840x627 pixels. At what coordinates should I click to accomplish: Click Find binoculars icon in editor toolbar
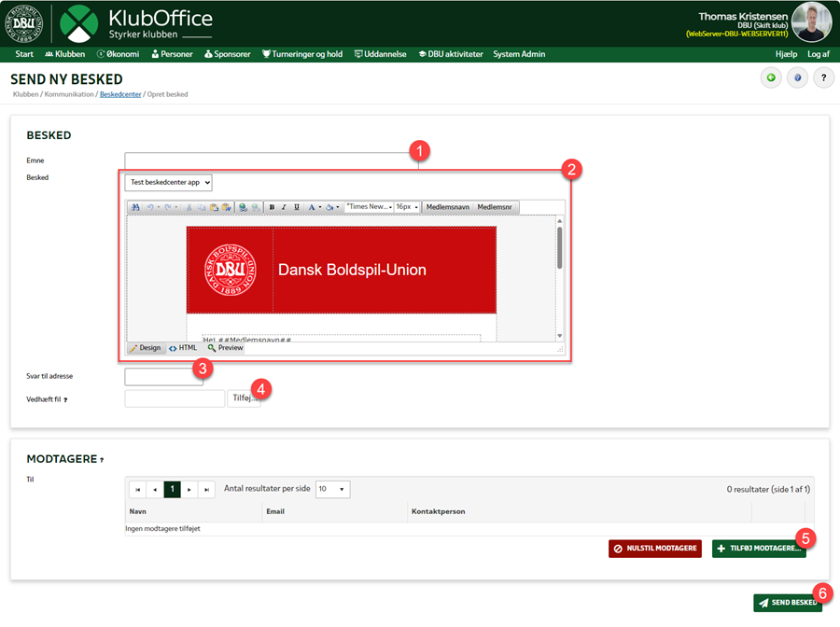point(135,207)
